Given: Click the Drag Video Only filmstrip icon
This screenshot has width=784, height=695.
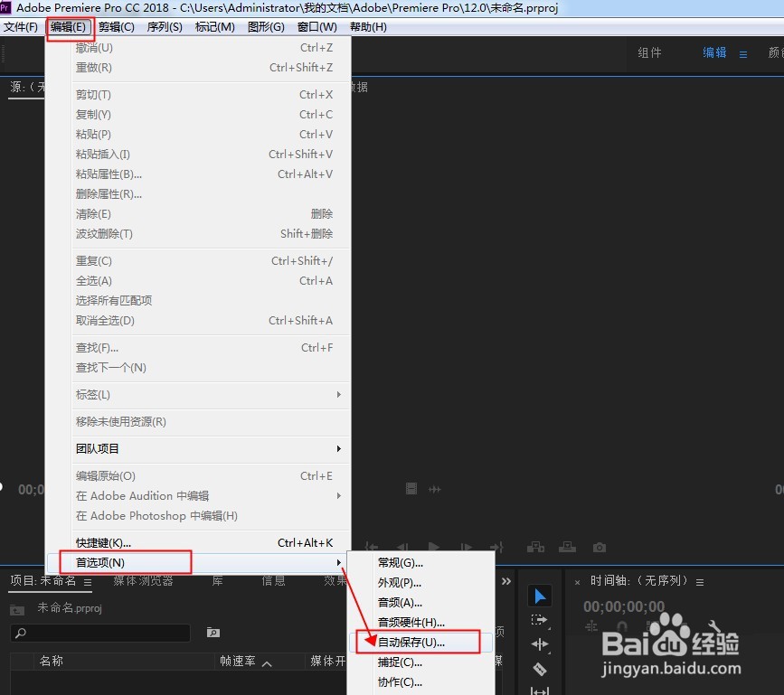Looking at the screenshot, I should click(411, 488).
